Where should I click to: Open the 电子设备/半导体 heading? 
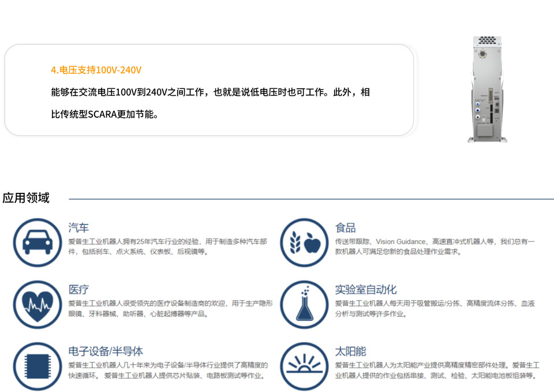(106, 351)
